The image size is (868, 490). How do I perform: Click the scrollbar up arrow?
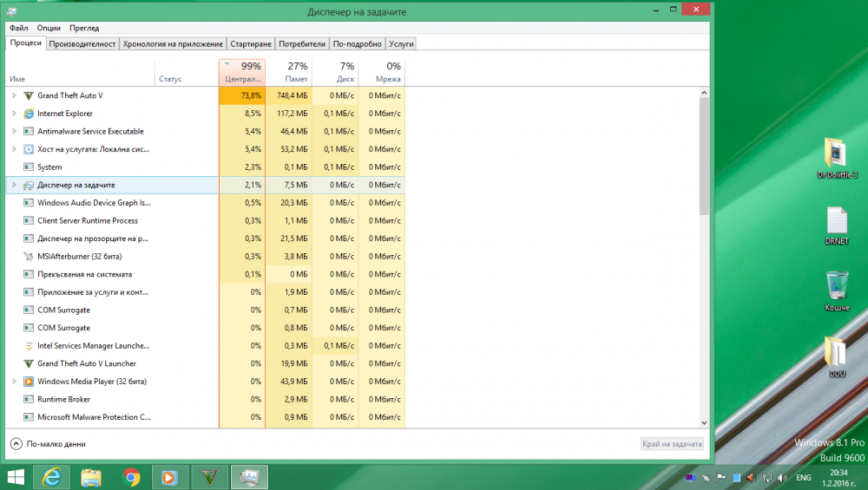704,93
